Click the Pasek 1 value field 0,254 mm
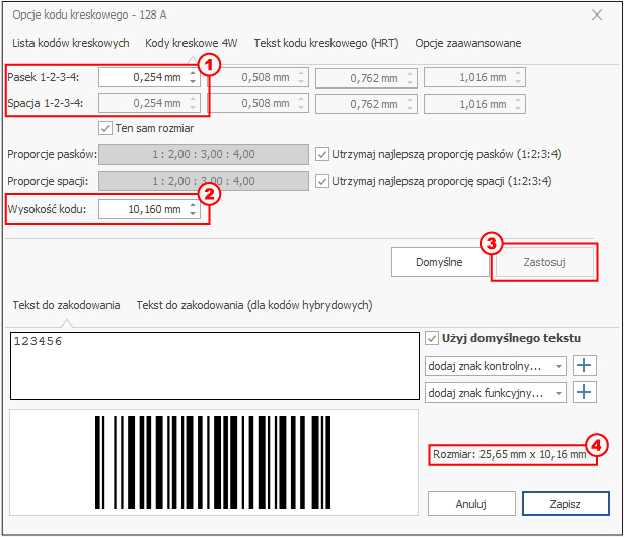 [x=149, y=77]
